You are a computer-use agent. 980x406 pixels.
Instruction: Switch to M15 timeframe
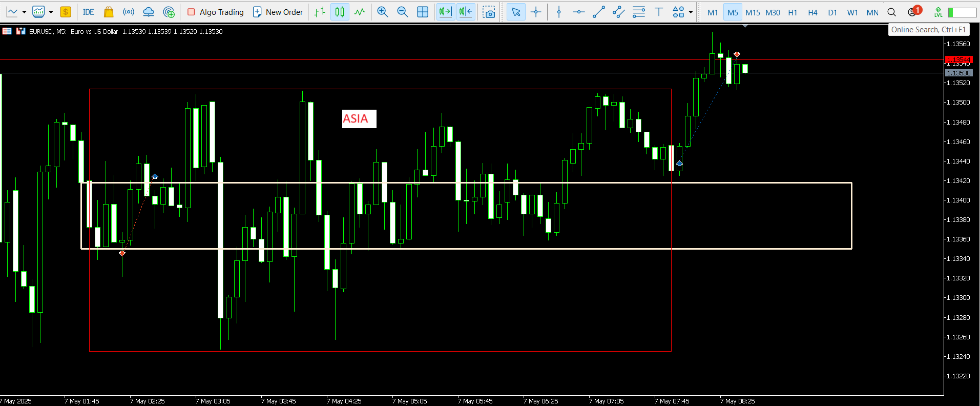753,12
